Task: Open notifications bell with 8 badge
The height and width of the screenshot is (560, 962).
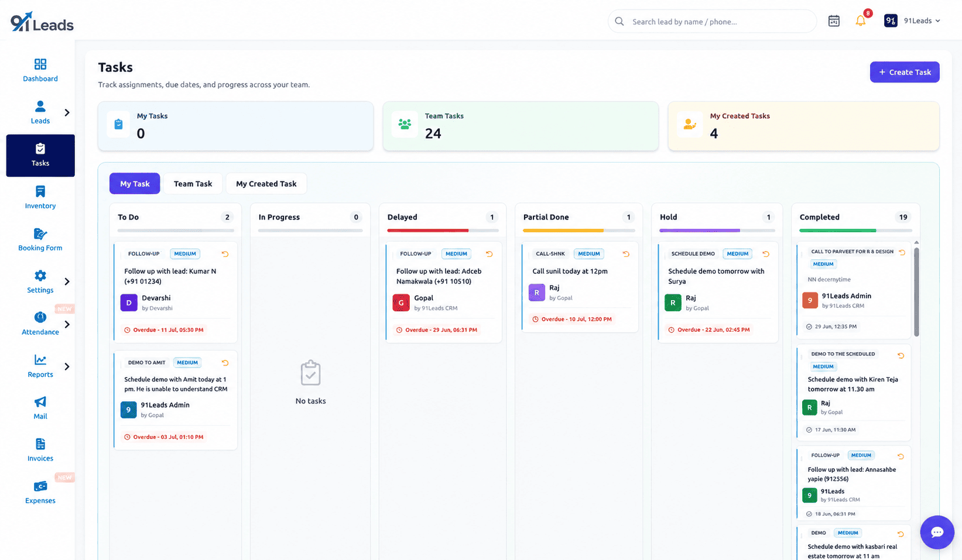Action: (x=861, y=20)
